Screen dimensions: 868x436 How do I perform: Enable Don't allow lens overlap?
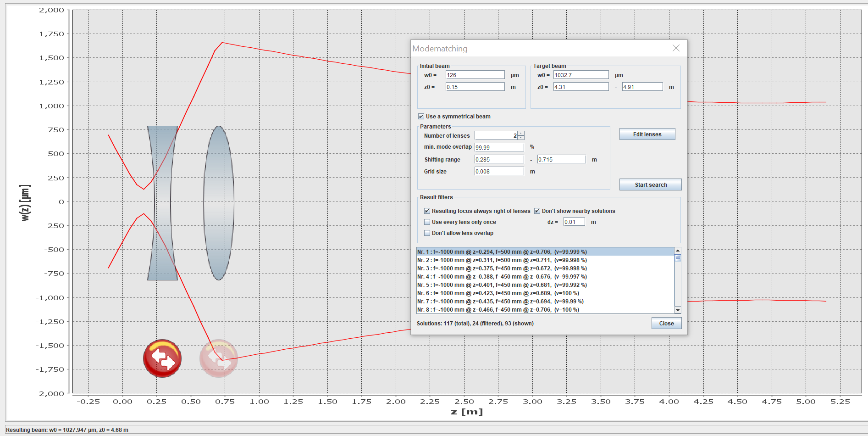[427, 233]
